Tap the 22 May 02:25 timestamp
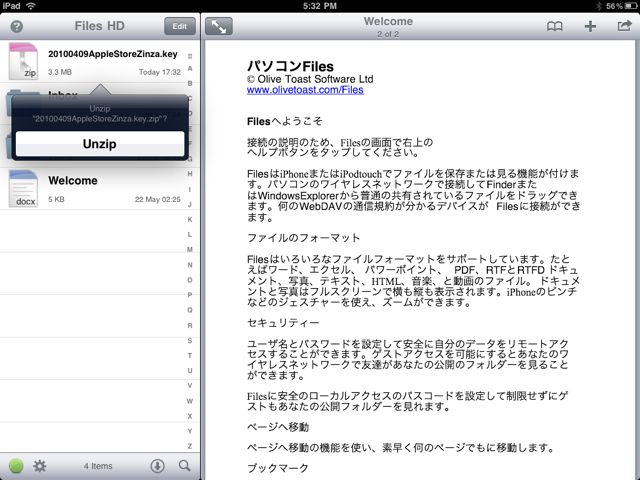 pyautogui.click(x=158, y=199)
